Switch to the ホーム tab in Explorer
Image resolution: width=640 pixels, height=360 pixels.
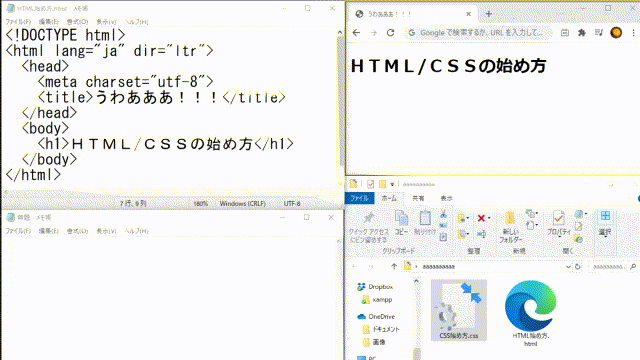pyautogui.click(x=389, y=198)
